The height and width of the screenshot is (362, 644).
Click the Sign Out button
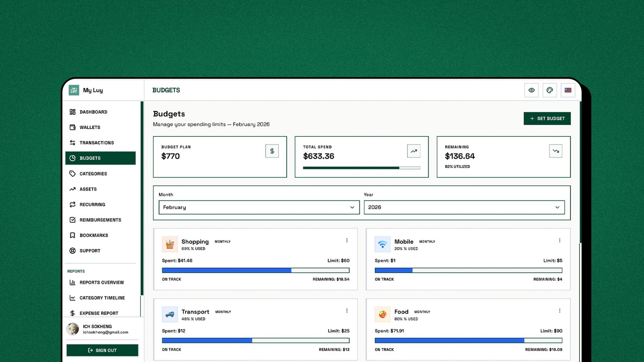pos(102,350)
